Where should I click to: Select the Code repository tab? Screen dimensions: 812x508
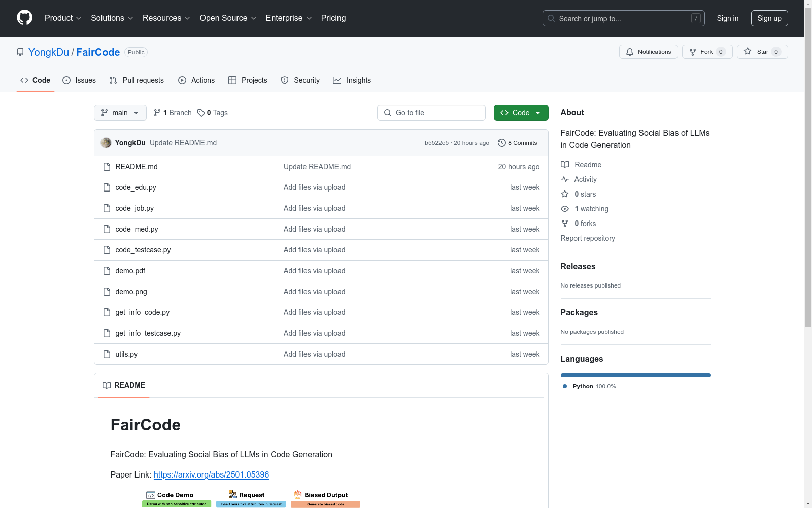point(36,80)
